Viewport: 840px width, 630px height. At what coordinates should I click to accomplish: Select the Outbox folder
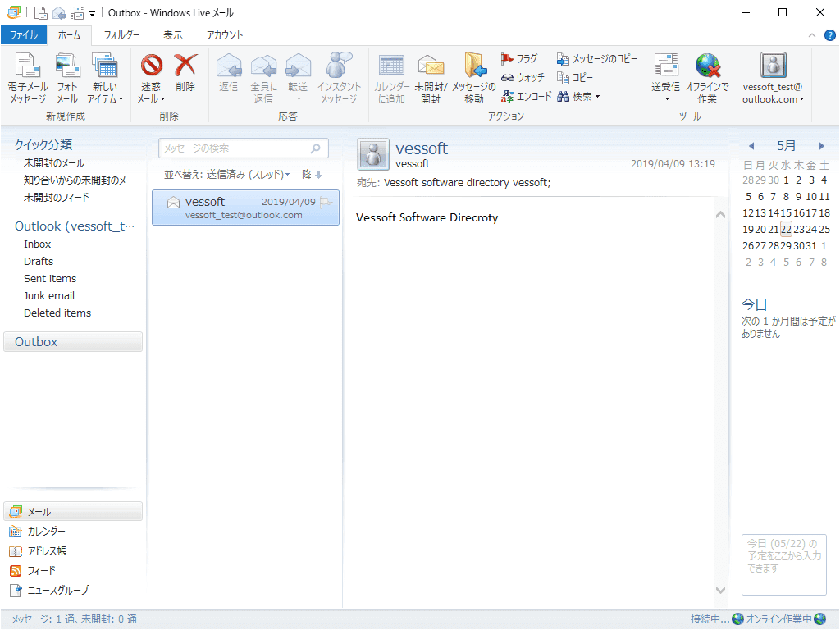point(73,342)
